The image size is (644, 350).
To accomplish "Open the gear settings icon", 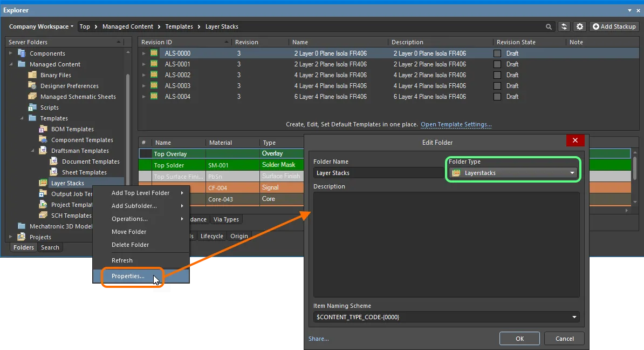I will [x=579, y=26].
